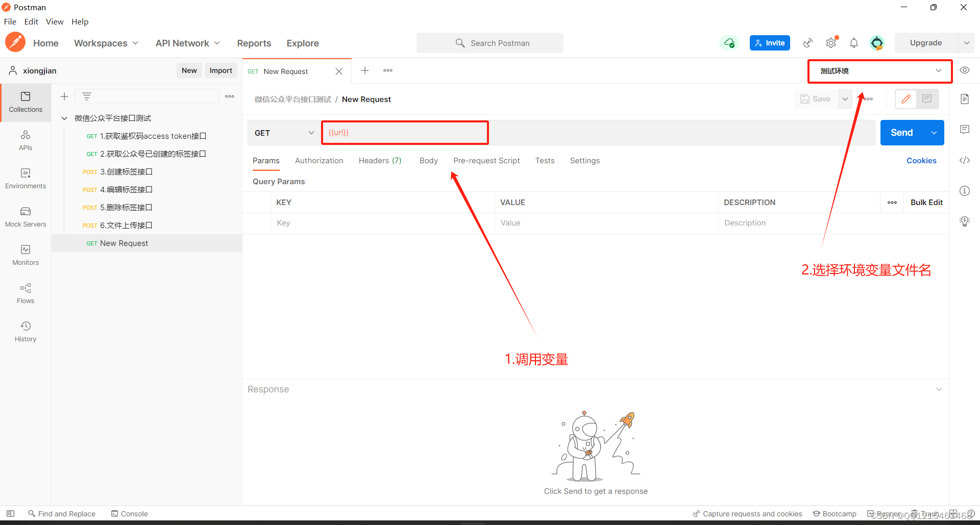Open the lightbulb related collections icon
Image resolution: width=980 pixels, height=525 pixels.
[x=965, y=221]
